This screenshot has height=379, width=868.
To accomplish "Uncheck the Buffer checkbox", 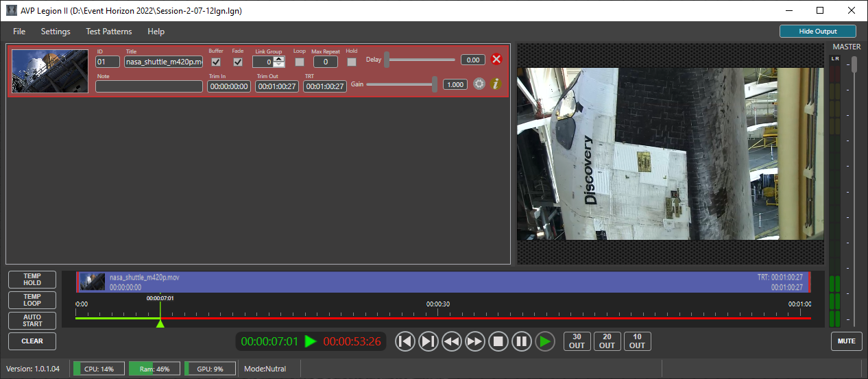I will (x=216, y=62).
